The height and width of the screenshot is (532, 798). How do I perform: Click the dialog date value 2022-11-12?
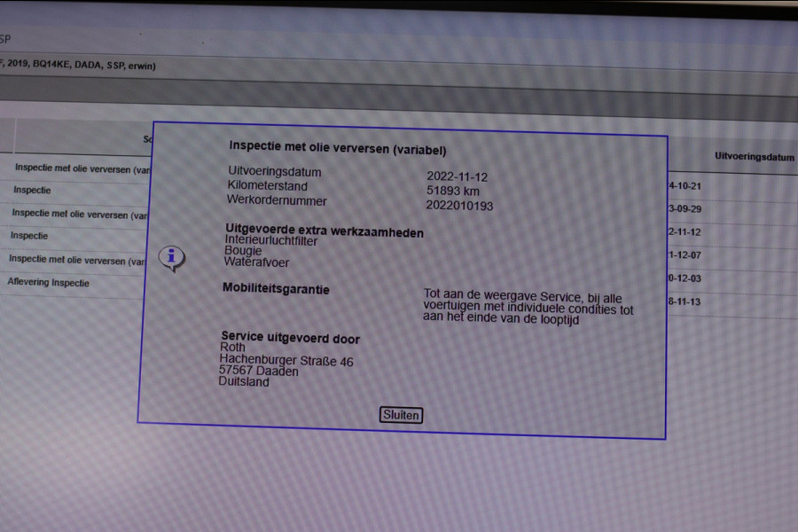pos(457,176)
